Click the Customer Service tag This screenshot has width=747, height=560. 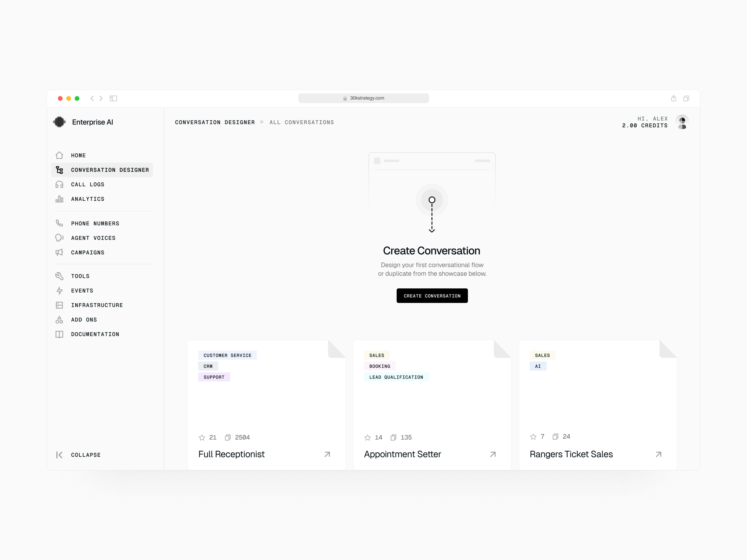pos(227,355)
